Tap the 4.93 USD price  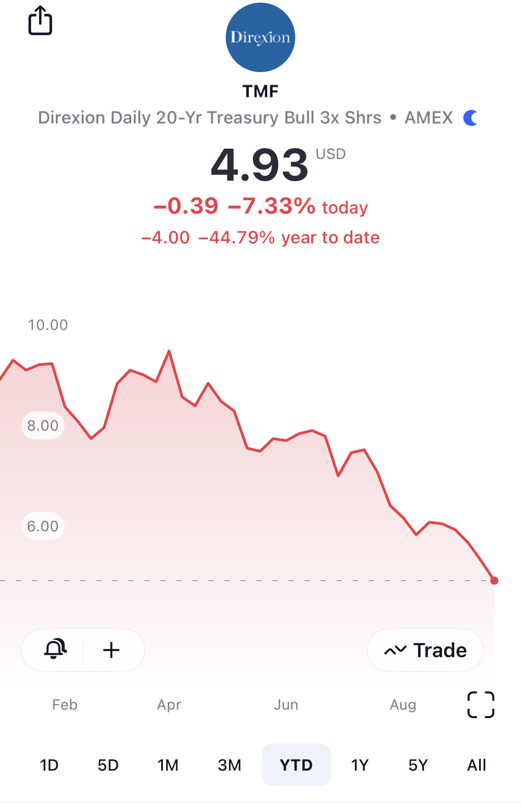260,166
